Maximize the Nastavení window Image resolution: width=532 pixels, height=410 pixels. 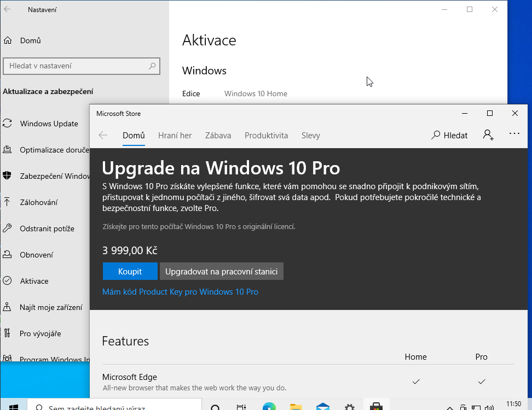coord(470,9)
